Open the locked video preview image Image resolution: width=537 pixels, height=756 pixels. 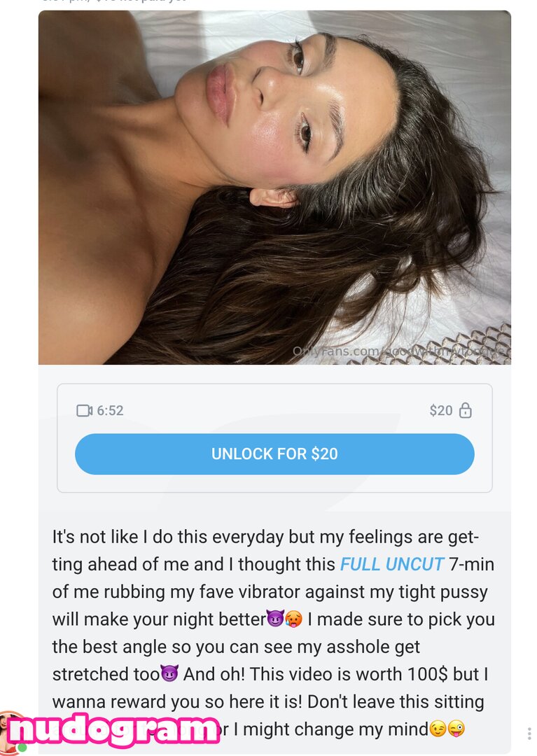point(274,188)
